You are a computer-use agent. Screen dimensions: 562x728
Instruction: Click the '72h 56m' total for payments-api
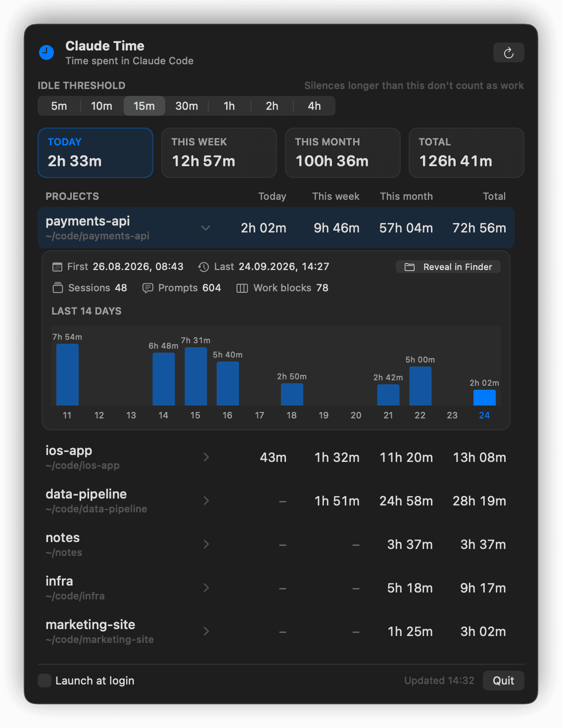[479, 228]
